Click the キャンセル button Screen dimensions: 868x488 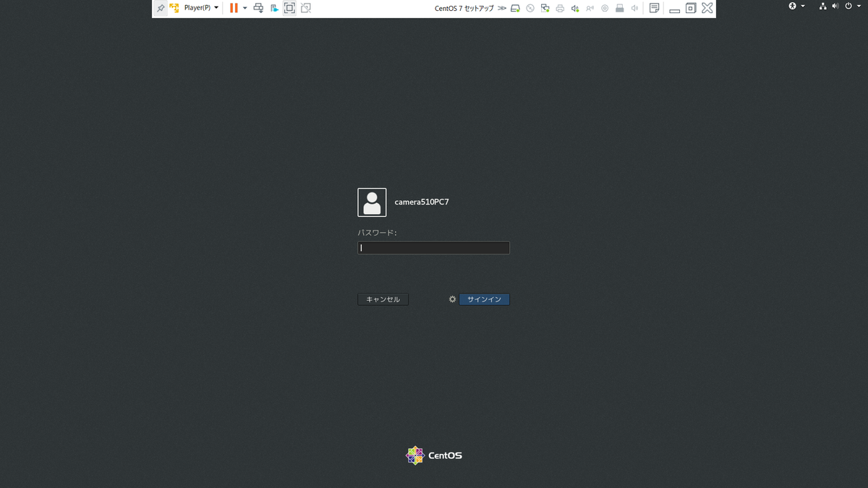383,299
